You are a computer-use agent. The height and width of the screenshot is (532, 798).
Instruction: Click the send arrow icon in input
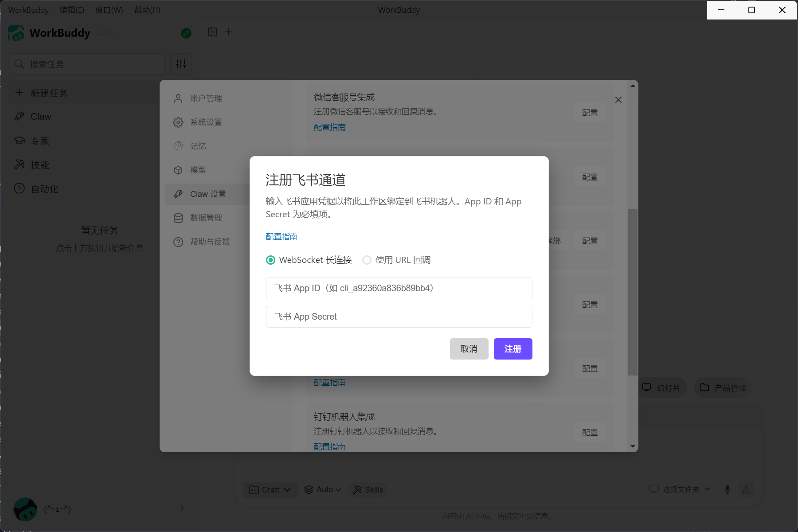[746, 489]
